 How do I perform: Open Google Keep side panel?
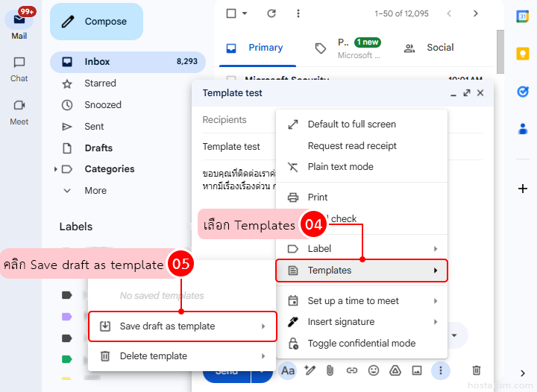[x=523, y=54]
